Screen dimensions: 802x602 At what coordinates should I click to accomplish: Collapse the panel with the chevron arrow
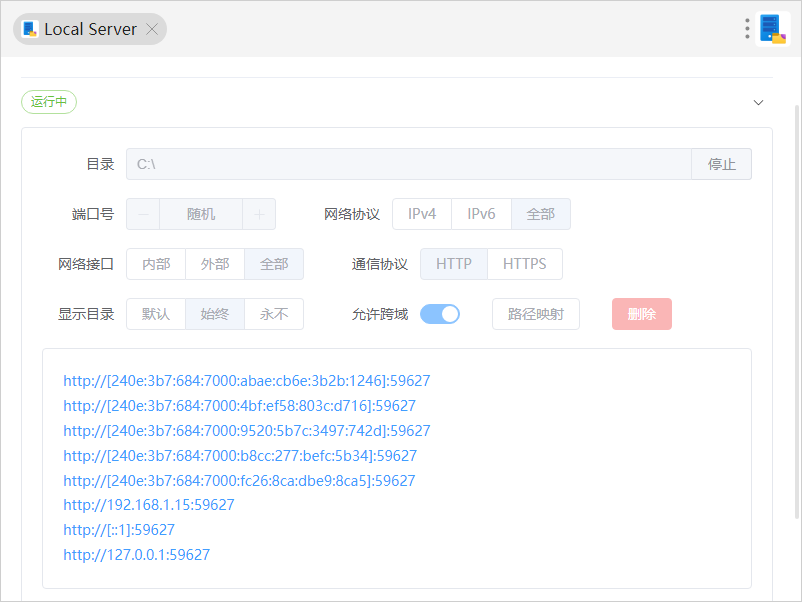(758, 102)
